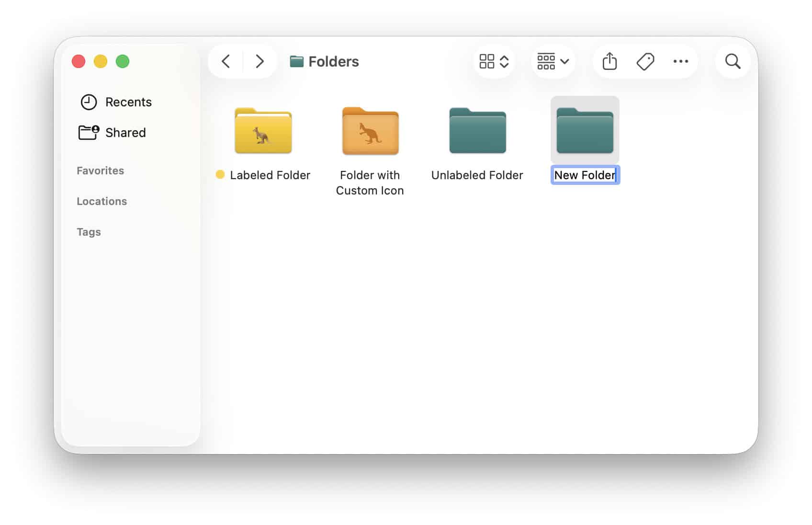812x525 pixels.
Task: Expand the Locations sidebar section
Action: point(101,201)
